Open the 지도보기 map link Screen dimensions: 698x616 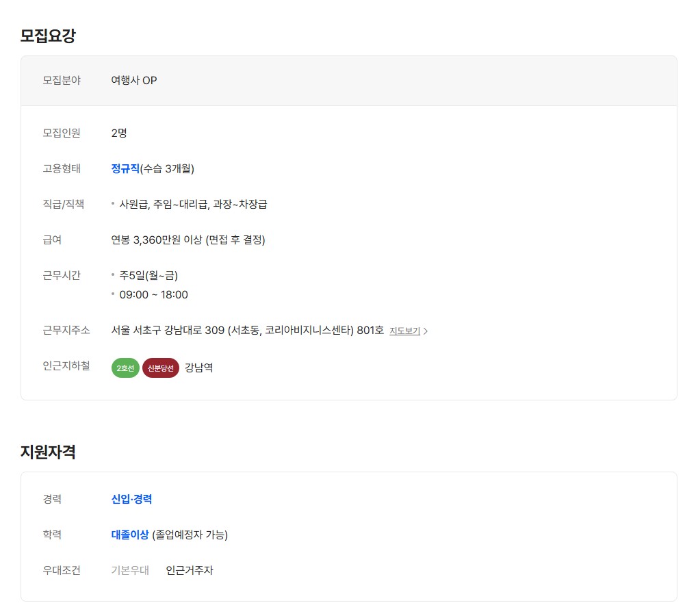pyautogui.click(x=404, y=331)
